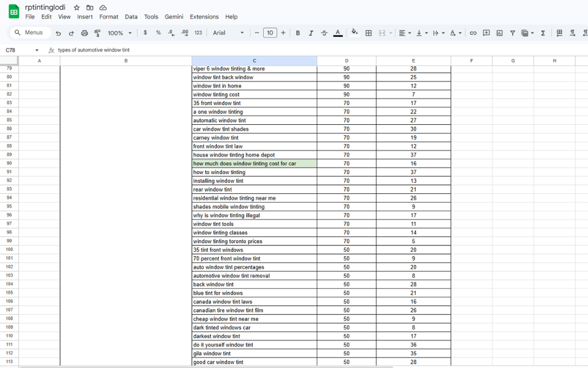Select the Paint format tool
The height and width of the screenshot is (368, 588).
click(x=97, y=33)
